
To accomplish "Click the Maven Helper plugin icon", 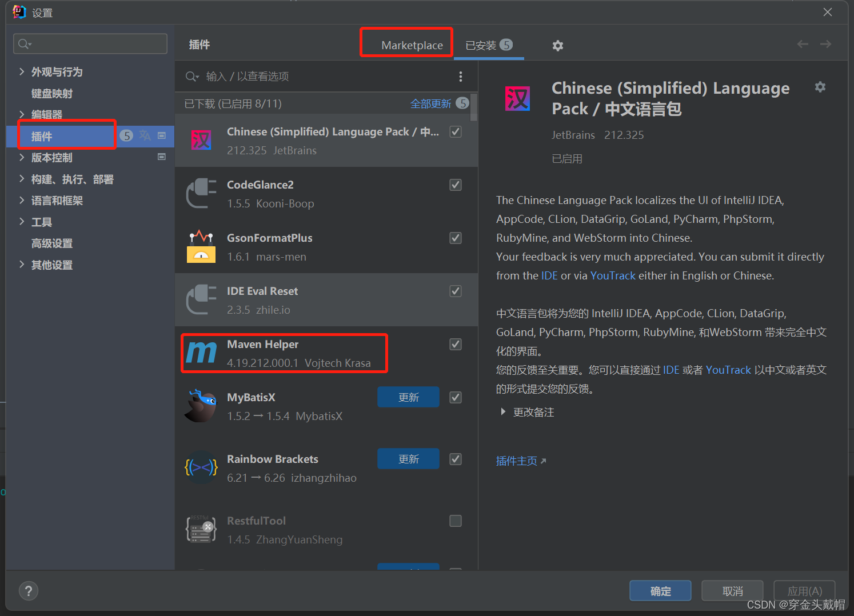I will (201, 353).
